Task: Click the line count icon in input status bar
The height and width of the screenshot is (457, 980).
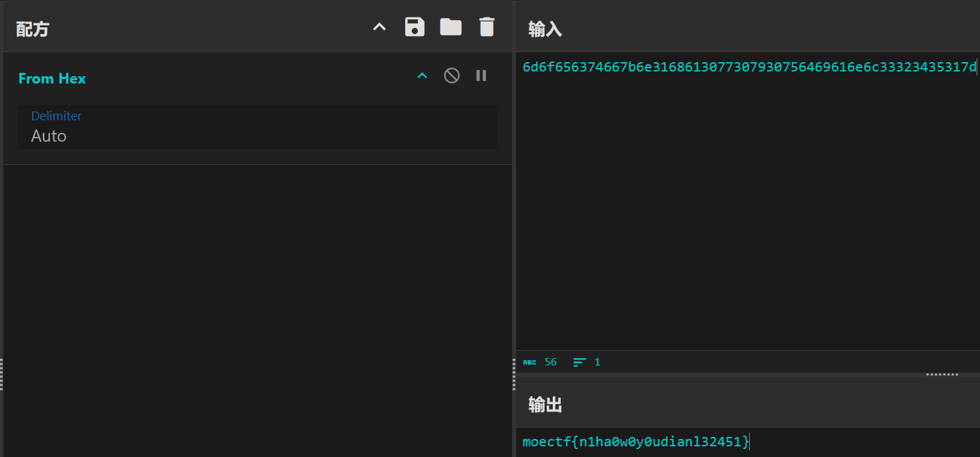Action: 579,362
